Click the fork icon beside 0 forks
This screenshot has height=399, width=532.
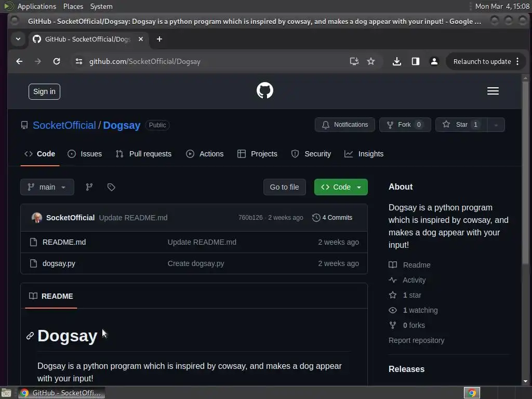[x=393, y=325]
